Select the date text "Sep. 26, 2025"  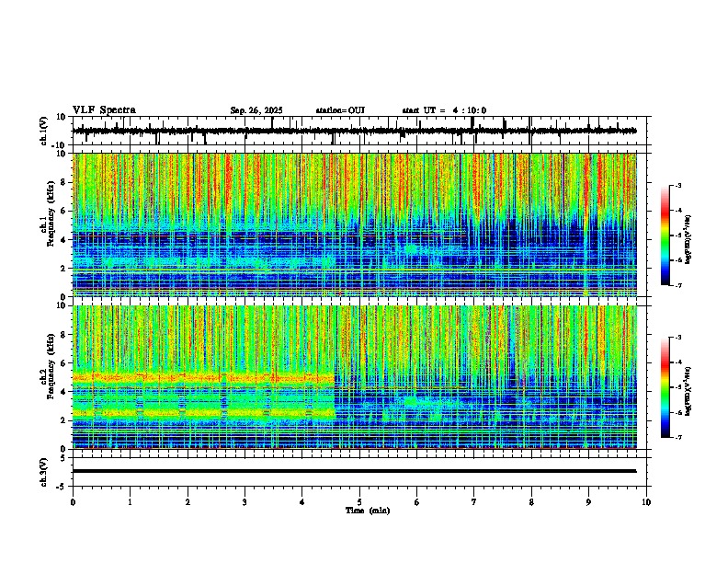[256, 110]
